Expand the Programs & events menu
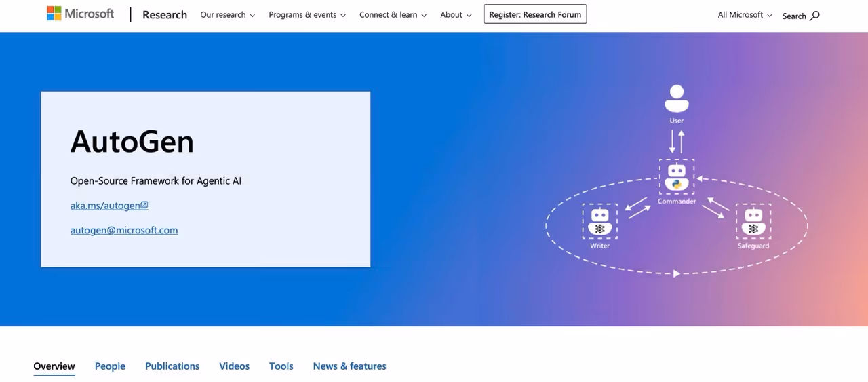868x382 pixels. (x=307, y=14)
